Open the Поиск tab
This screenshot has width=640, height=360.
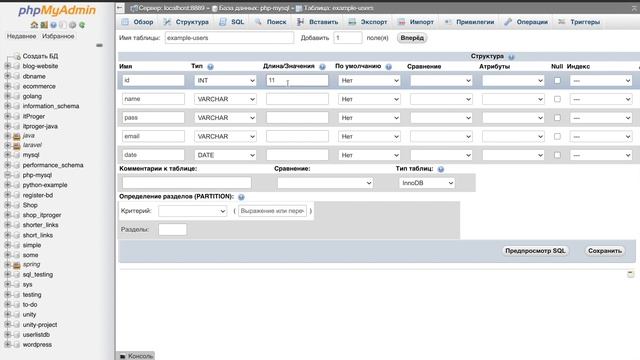(x=271, y=22)
